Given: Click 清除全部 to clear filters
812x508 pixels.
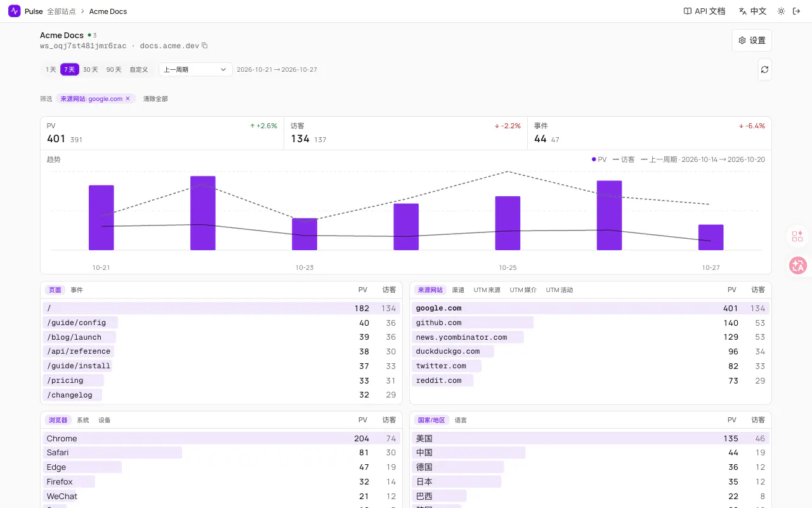Looking at the screenshot, I should tap(155, 98).
